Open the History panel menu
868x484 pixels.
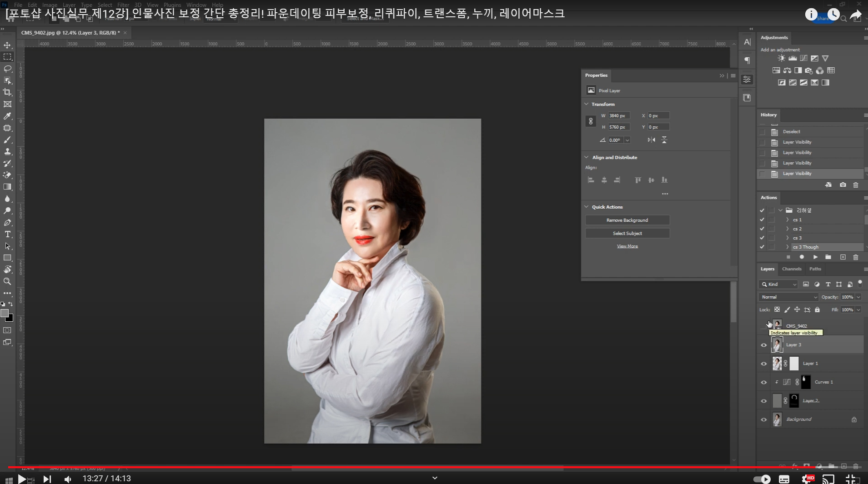(x=865, y=115)
